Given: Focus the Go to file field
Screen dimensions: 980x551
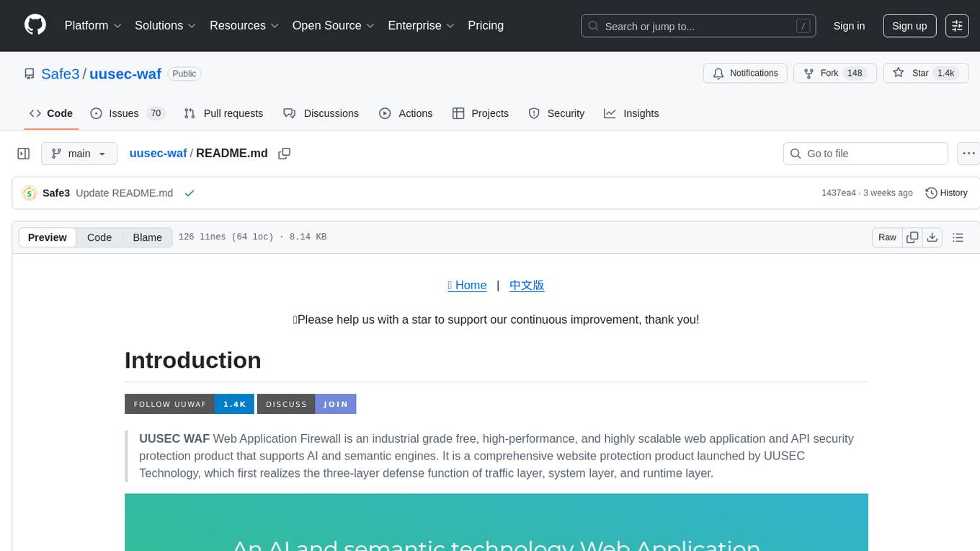Looking at the screenshot, I should pyautogui.click(x=865, y=154).
